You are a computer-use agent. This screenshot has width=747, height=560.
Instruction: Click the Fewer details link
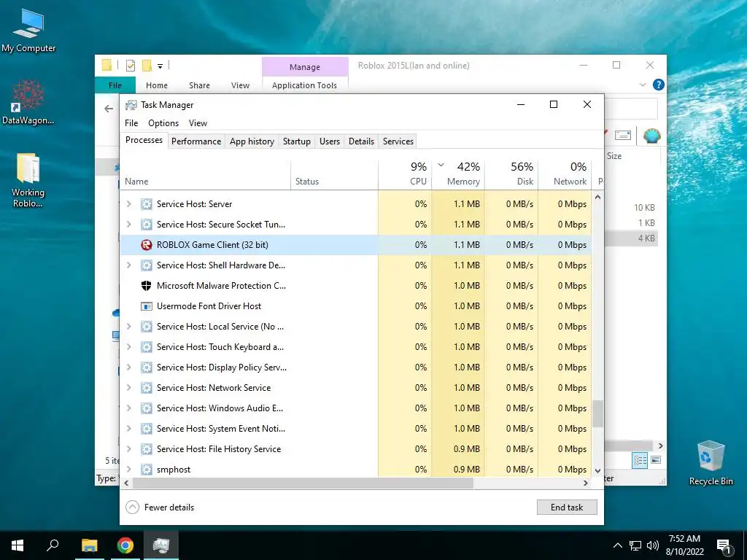click(x=169, y=507)
